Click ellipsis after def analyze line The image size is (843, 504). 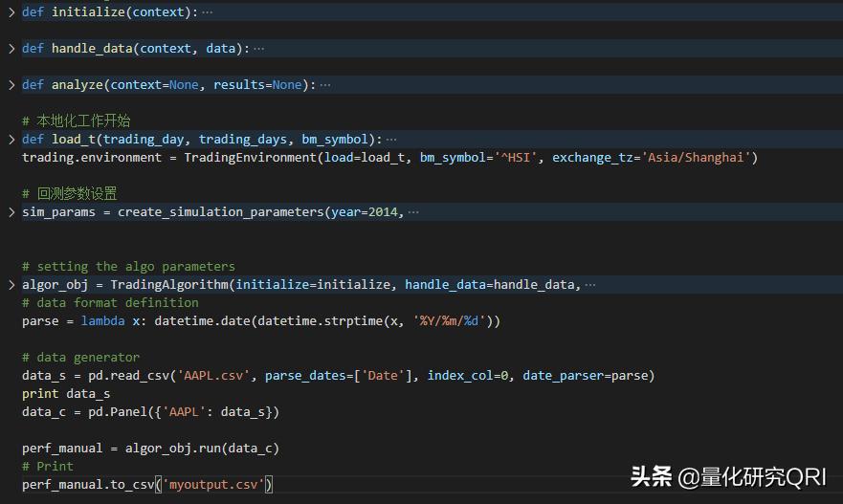pyautogui.click(x=325, y=85)
